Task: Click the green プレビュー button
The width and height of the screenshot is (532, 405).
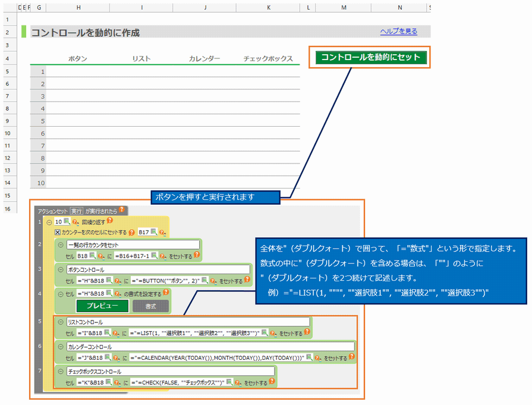Action: (x=101, y=306)
